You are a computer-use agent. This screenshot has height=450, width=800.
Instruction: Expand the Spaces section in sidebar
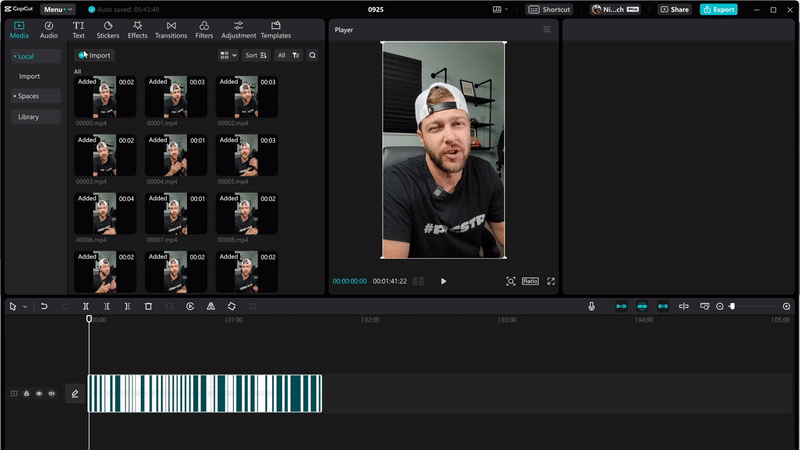tap(28, 96)
